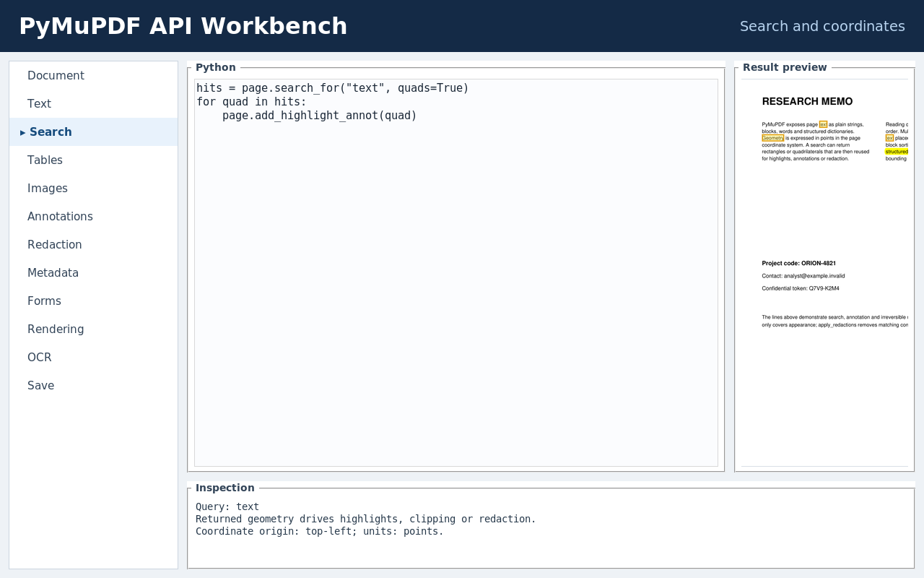Click the highlighted 'Geometry' word in preview
This screenshot has height=578, width=924.
click(x=773, y=138)
